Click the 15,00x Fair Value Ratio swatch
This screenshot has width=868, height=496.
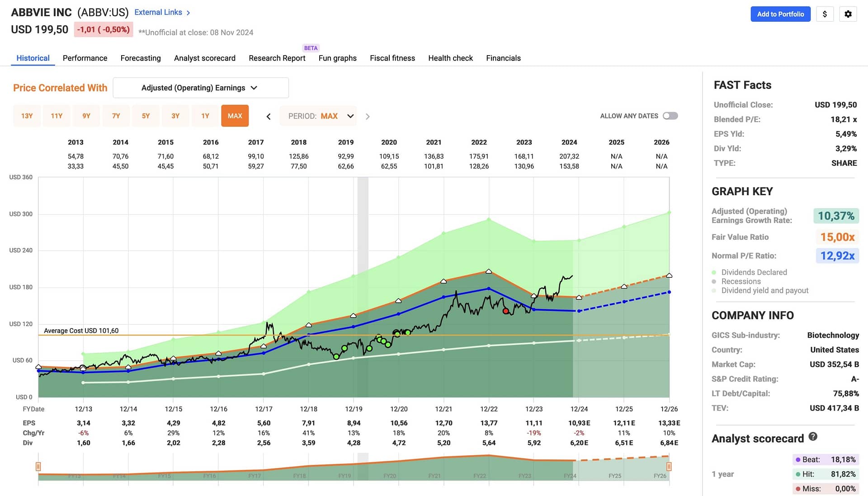click(837, 237)
